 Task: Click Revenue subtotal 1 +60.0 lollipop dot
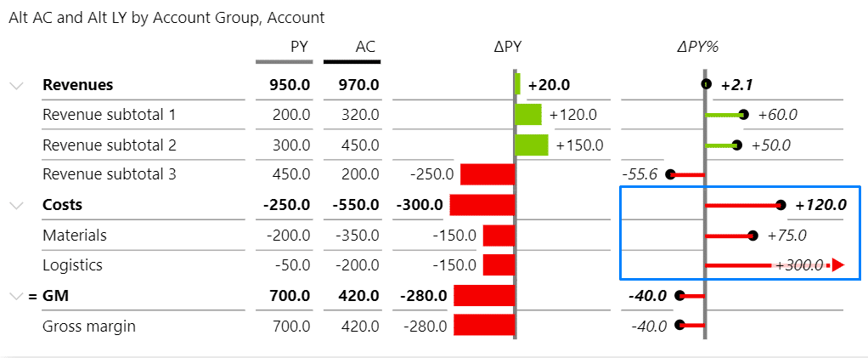click(x=744, y=115)
